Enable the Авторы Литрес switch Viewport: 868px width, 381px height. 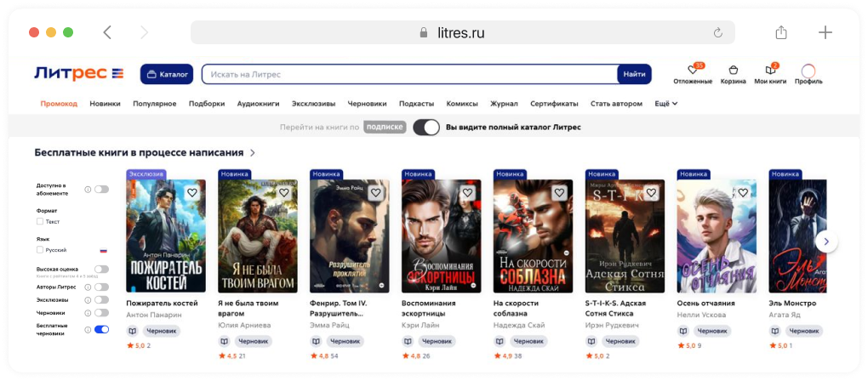tap(101, 287)
